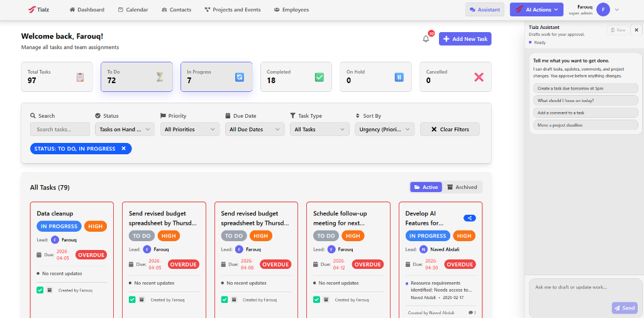The image size is (644, 318).
Task: Click the pause icon in On Hold card
Action: pyautogui.click(x=399, y=77)
